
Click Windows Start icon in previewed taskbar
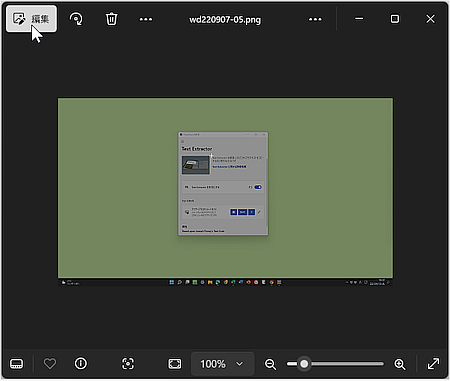tap(171, 282)
